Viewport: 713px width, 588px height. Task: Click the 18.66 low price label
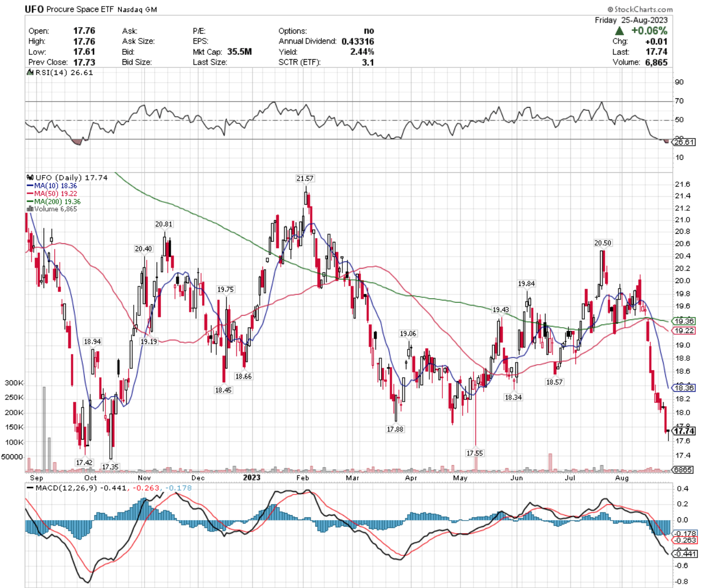pyautogui.click(x=243, y=376)
